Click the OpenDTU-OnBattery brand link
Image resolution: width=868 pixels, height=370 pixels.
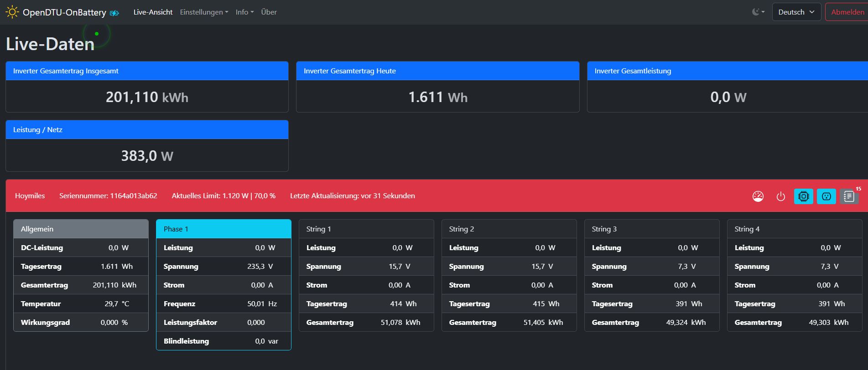(64, 12)
